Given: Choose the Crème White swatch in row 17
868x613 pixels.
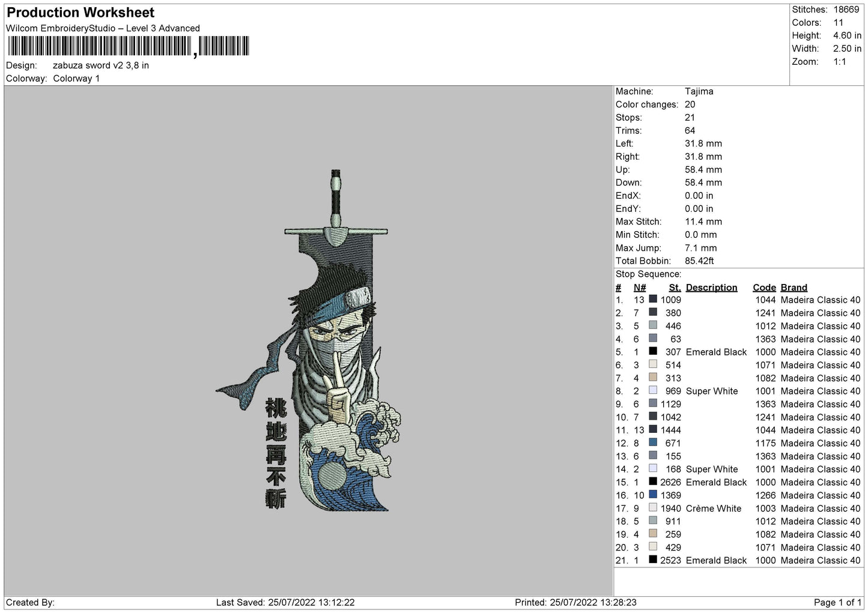Looking at the screenshot, I should click(x=653, y=507).
